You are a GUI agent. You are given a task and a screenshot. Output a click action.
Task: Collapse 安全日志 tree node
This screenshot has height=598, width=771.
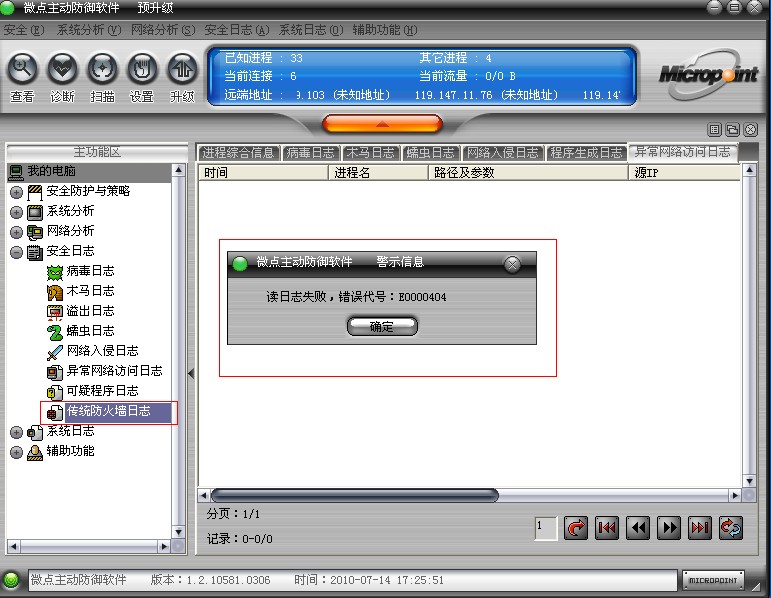click(x=16, y=252)
